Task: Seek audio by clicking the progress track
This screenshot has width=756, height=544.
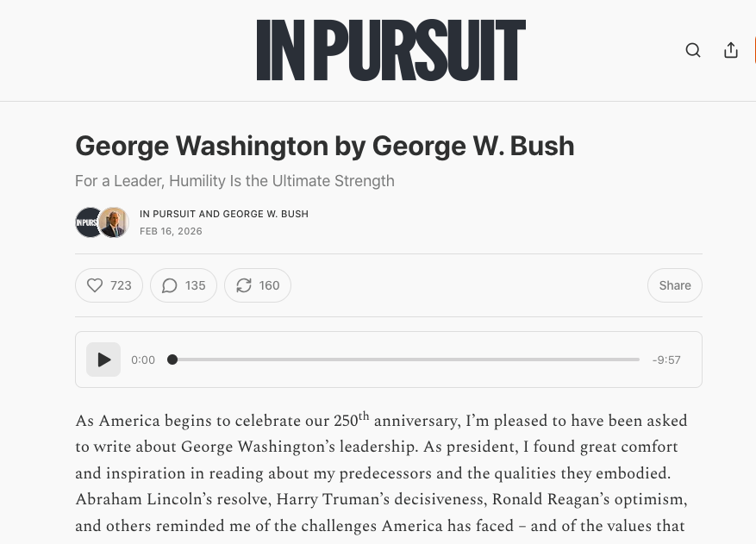Action: [405, 360]
